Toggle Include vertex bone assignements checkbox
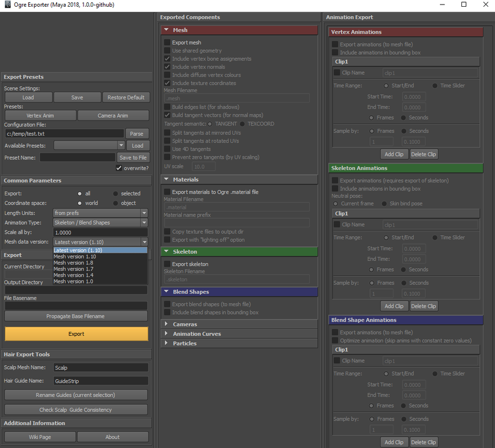Screen dimensions: 495x448 tap(167, 59)
